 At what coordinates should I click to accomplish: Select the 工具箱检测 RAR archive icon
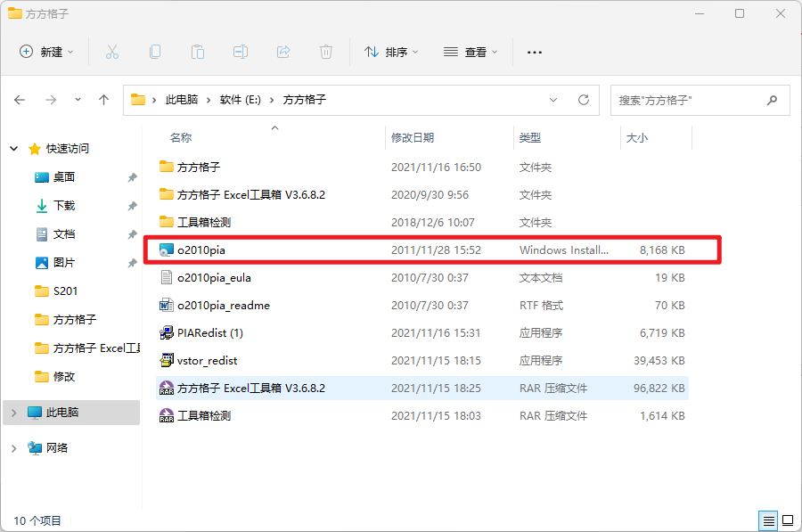point(167,416)
